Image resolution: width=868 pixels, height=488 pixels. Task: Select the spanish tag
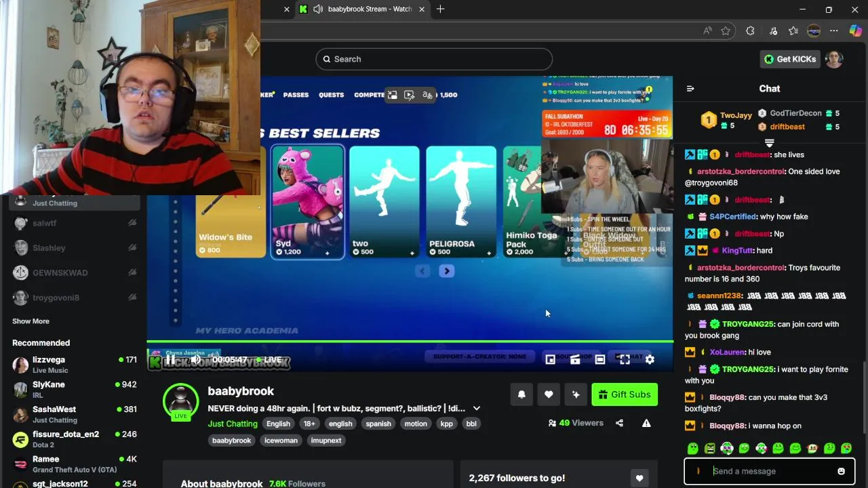pyautogui.click(x=378, y=424)
